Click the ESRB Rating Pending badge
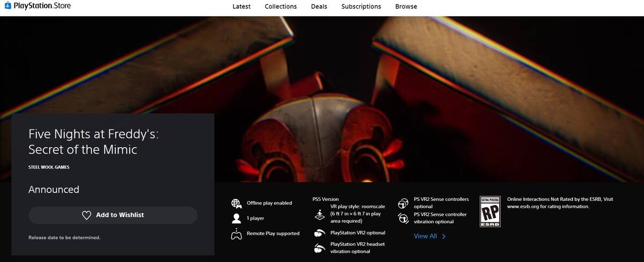This screenshot has height=262, width=644. [489, 212]
